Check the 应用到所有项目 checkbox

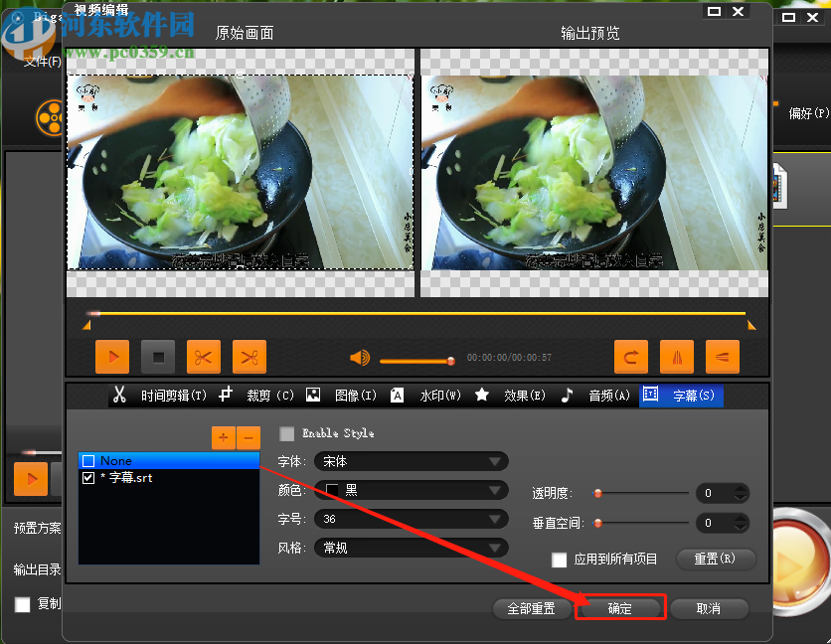tap(560, 560)
